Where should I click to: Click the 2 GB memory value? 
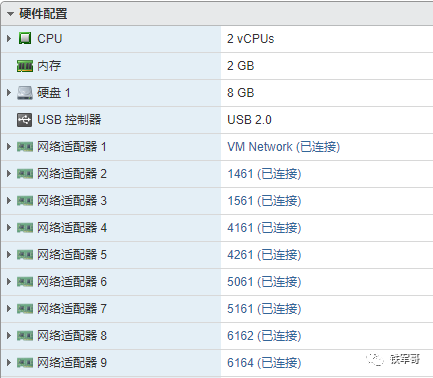tap(241, 66)
